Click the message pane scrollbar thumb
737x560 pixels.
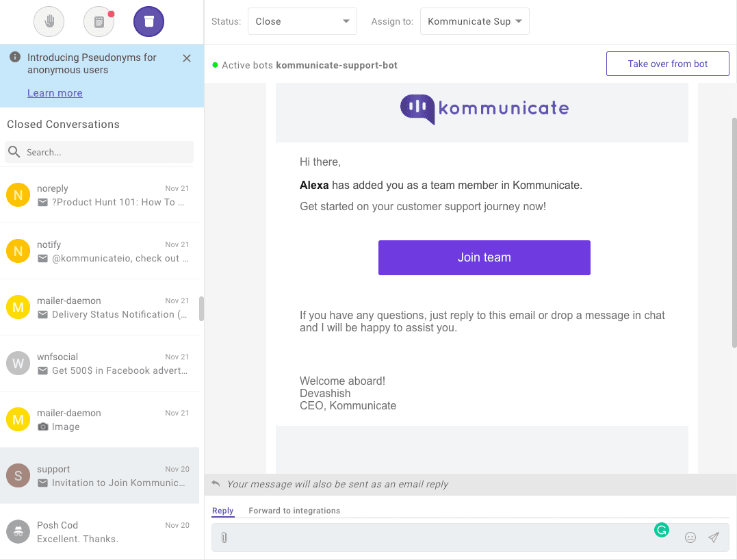[x=734, y=233]
